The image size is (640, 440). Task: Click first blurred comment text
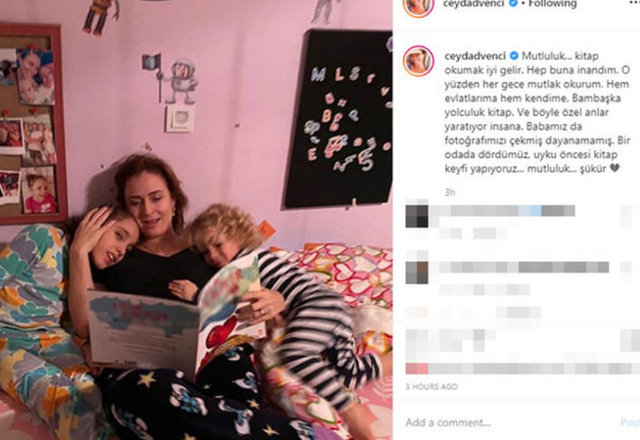502,211
